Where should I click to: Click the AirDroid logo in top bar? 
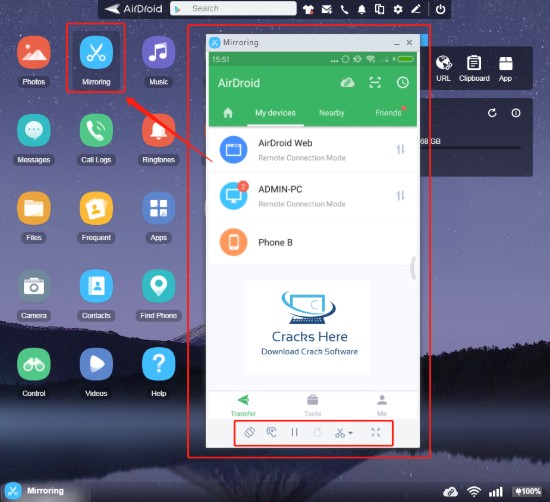coord(134,9)
